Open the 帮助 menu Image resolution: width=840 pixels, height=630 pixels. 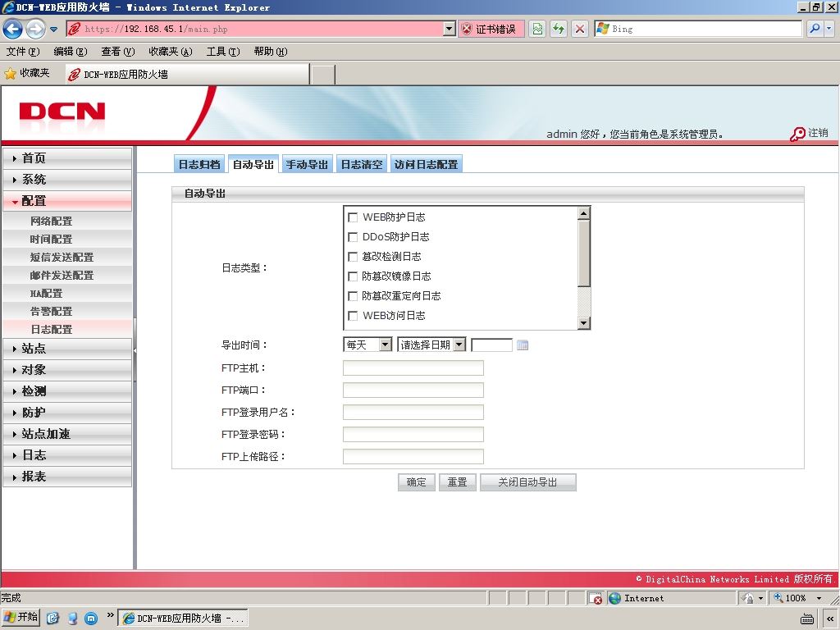pyautogui.click(x=271, y=52)
